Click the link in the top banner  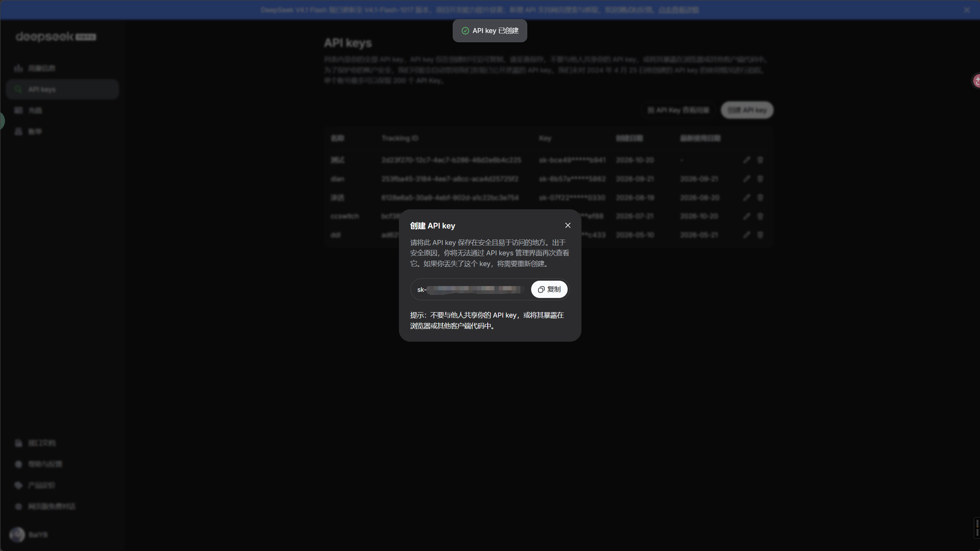[678, 10]
